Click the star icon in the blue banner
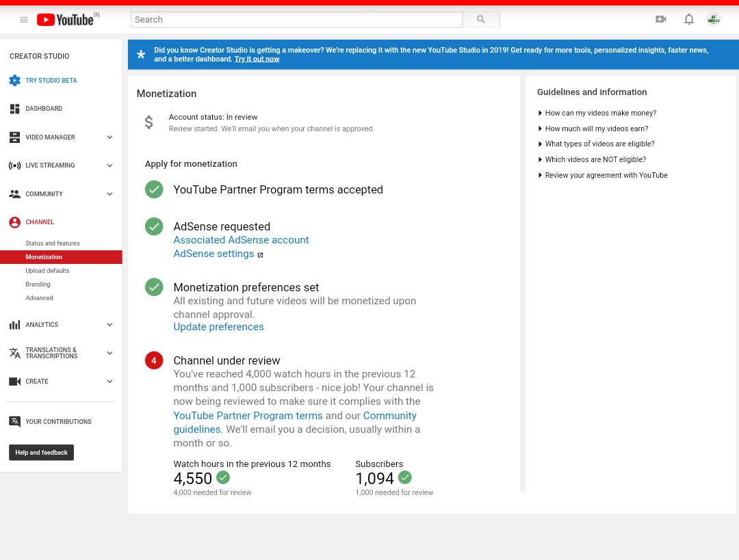 pos(141,54)
